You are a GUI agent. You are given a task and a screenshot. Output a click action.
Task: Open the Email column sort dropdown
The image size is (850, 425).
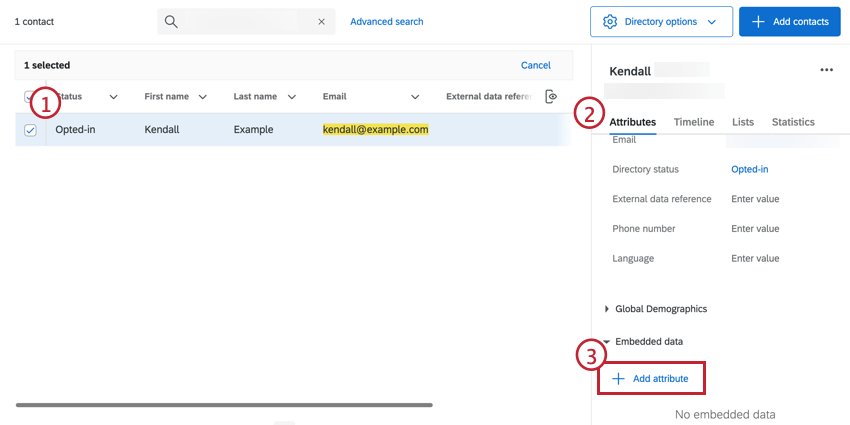pyautogui.click(x=415, y=97)
